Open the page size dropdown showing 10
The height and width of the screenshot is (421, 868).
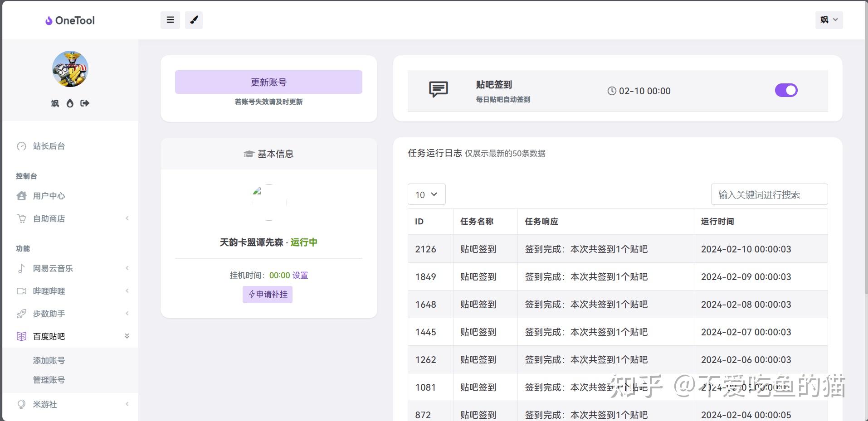[x=426, y=194]
